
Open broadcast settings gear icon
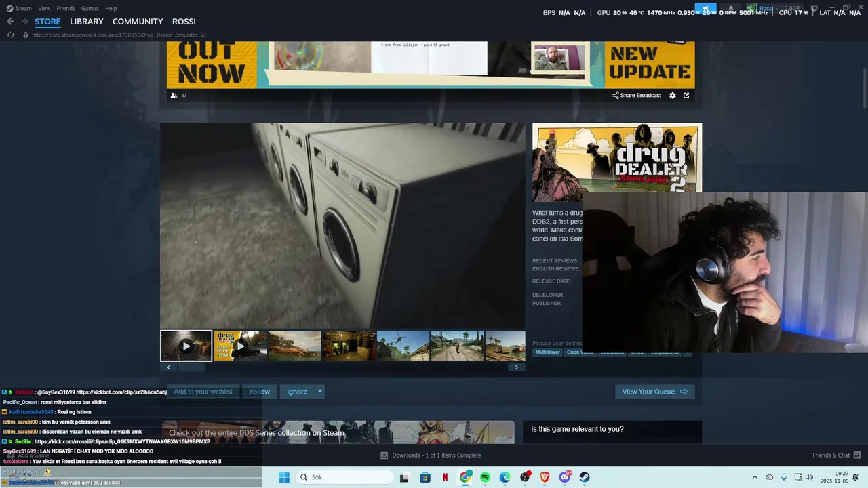tap(673, 95)
